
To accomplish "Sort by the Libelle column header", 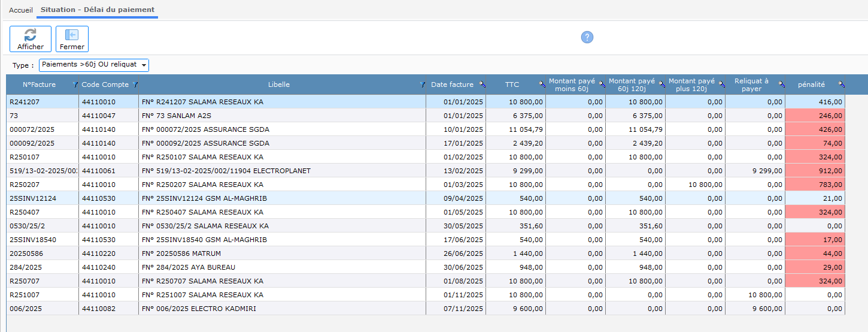I will point(278,85).
